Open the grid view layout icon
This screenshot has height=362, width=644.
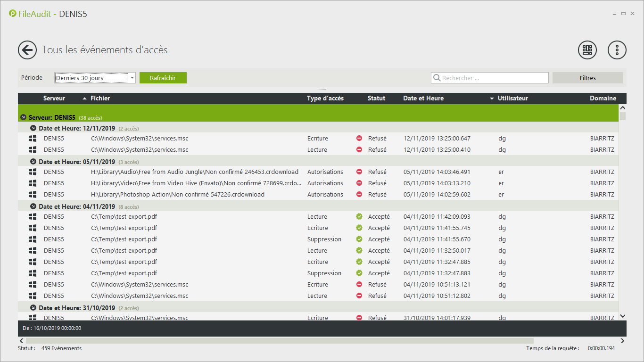[587, 50]
